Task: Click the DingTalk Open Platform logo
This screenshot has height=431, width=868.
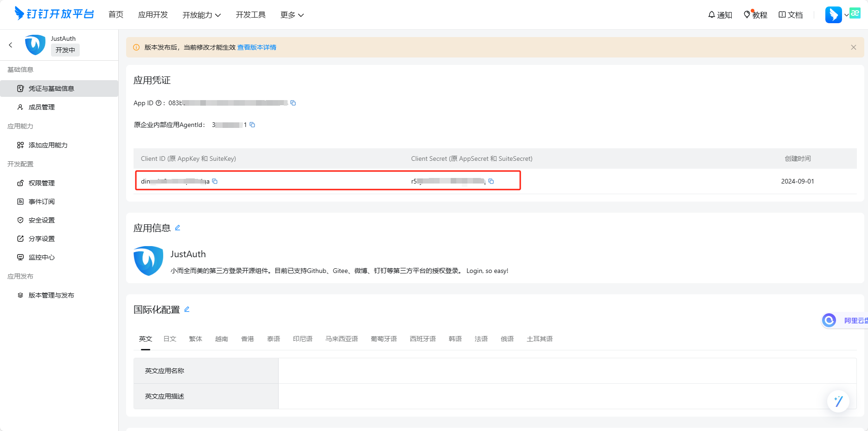Action: pos(54,14)
